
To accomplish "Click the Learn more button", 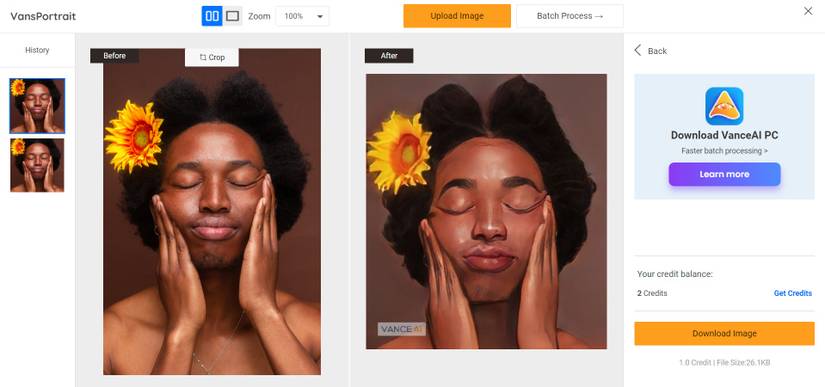I will [725, 174].
